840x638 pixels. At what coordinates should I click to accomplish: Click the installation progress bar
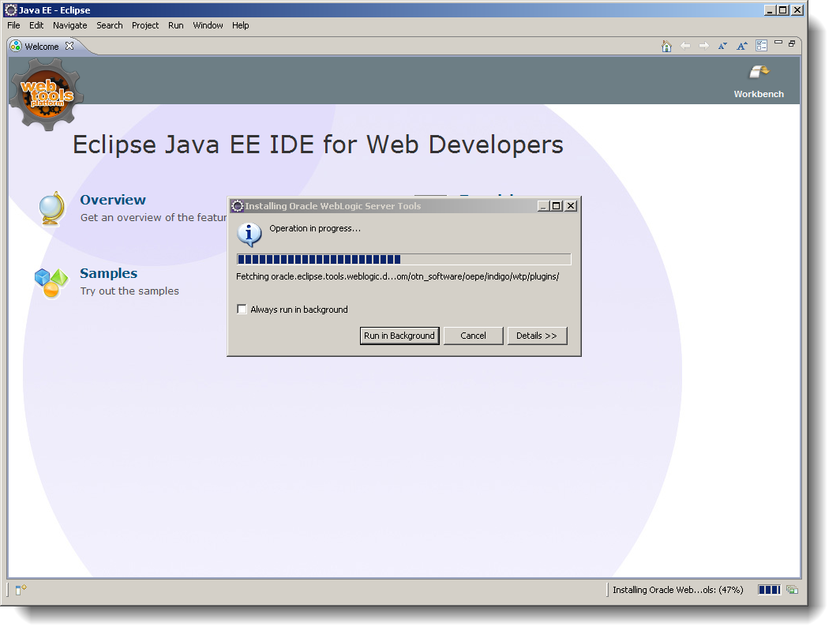[x=403, y=258]
